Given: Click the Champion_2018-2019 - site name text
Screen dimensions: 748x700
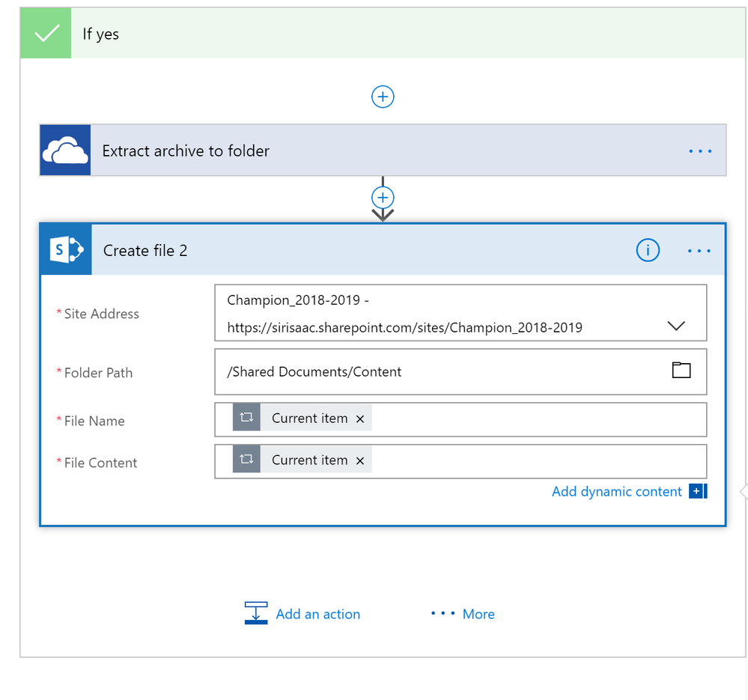Looking at the screenshot, I should coord(298,300).
